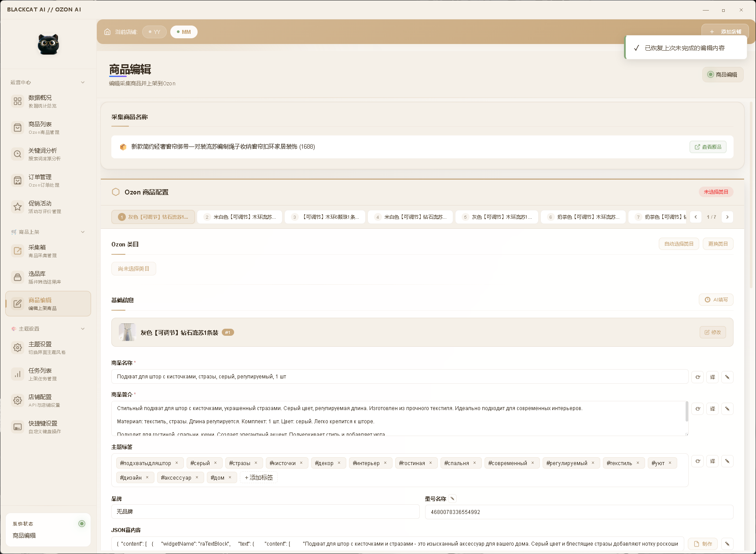Open 关键词分析 in the sidebar
This screenshot has width=756, height=554.
[x=48, y=154]
